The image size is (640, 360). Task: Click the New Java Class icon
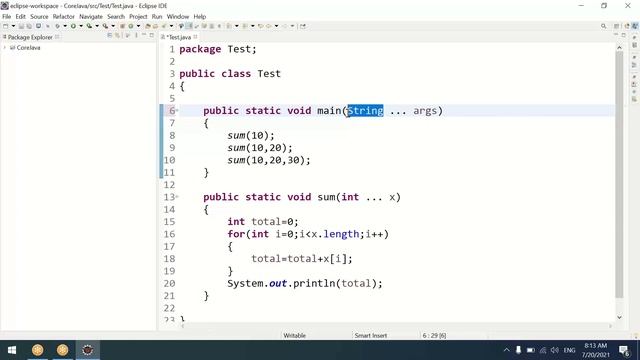click(x=131, y=26)
